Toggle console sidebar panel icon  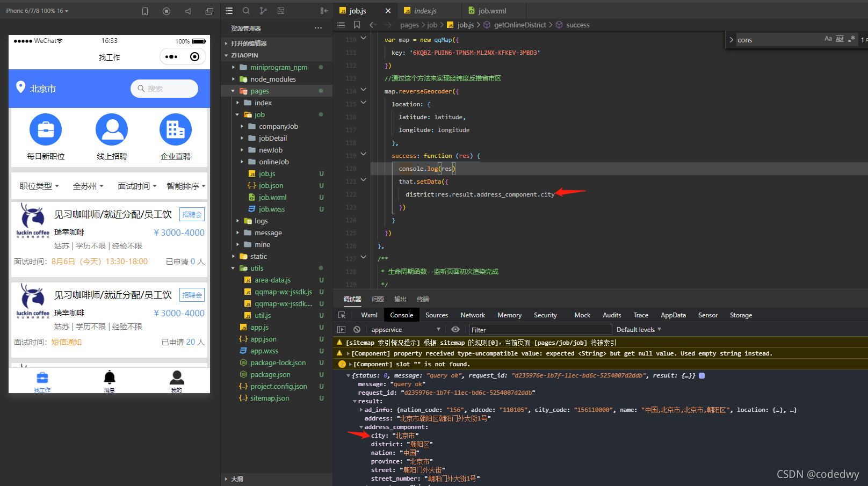[341, 330]
